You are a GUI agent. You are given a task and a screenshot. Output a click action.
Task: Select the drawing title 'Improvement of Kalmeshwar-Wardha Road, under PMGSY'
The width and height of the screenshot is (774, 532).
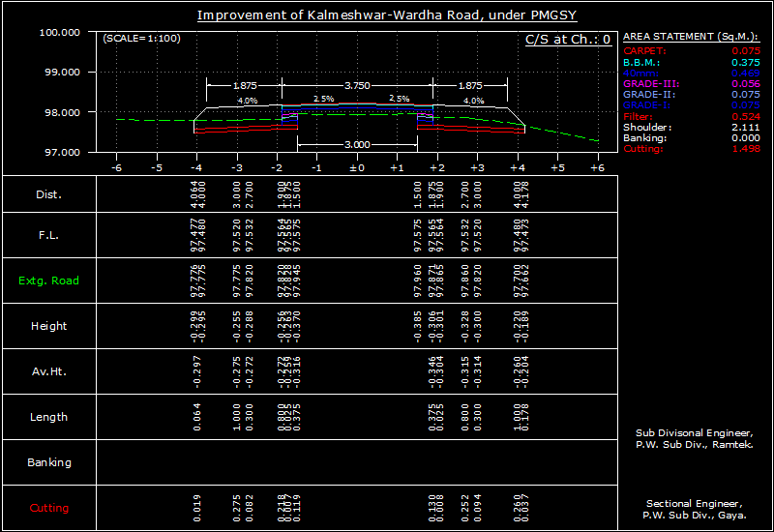coord(386,15)
